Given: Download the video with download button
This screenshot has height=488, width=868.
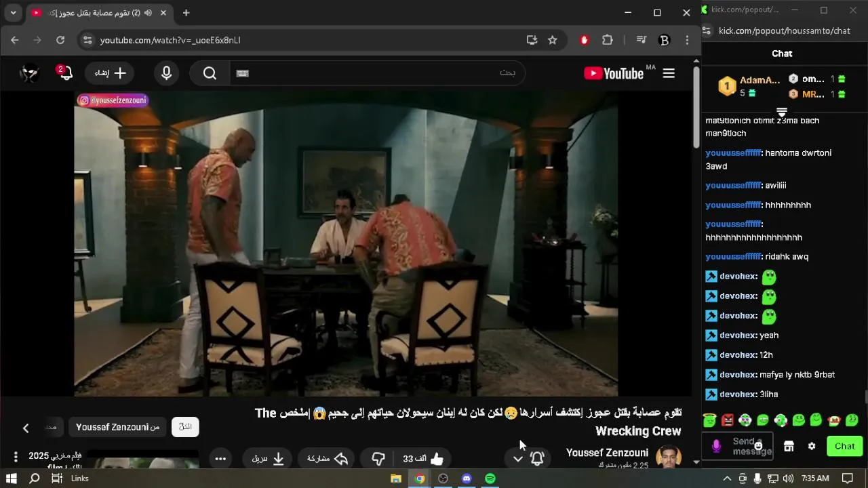Looking at the screenshot, I should 268,459.
